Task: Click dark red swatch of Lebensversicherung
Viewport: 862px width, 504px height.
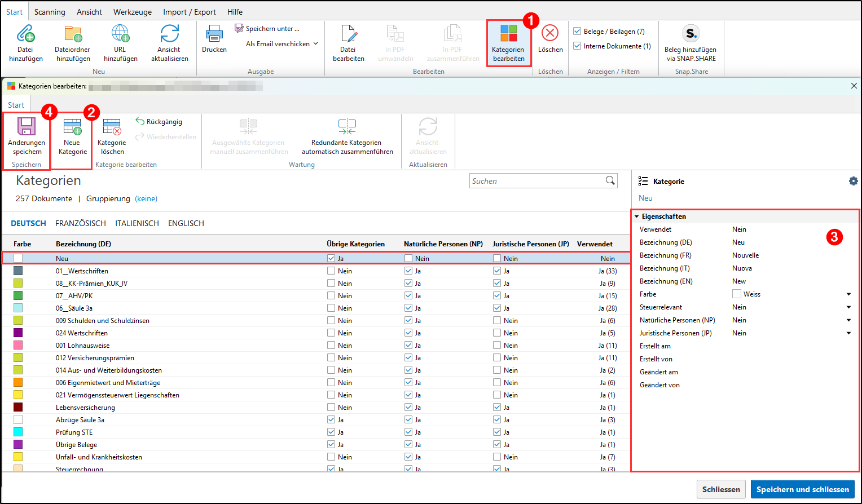Action: 18,407
